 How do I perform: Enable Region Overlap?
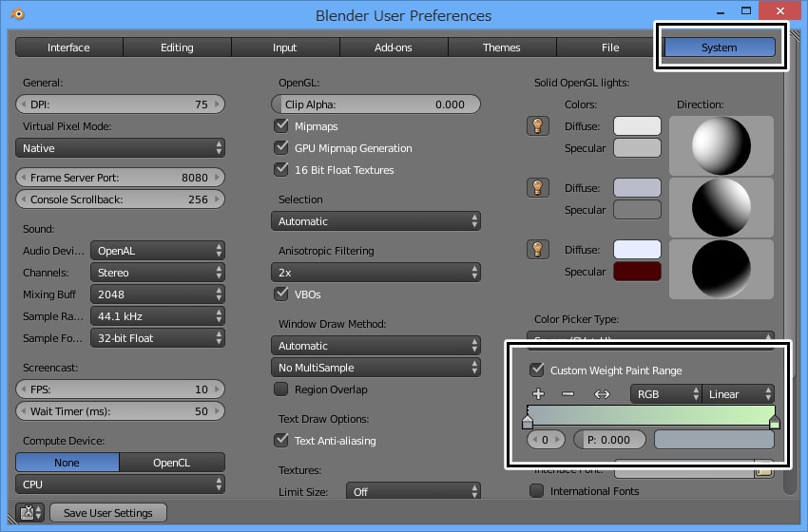pyautogui.click(x=281, y=389)
